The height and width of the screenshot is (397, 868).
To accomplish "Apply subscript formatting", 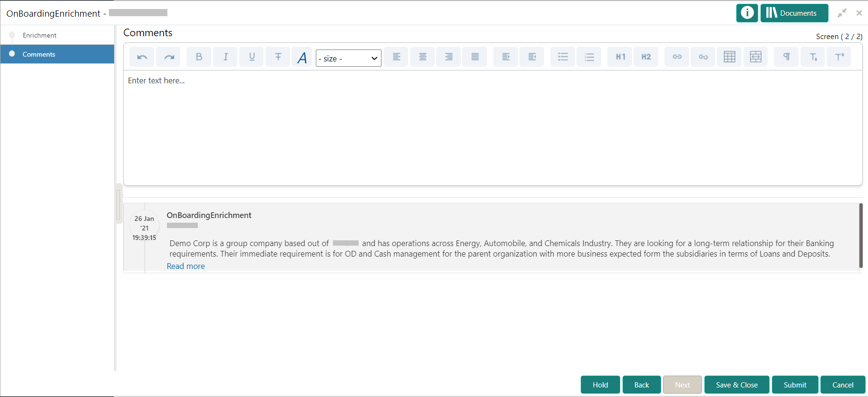I will pyautogui.click(x=813, y=57).
